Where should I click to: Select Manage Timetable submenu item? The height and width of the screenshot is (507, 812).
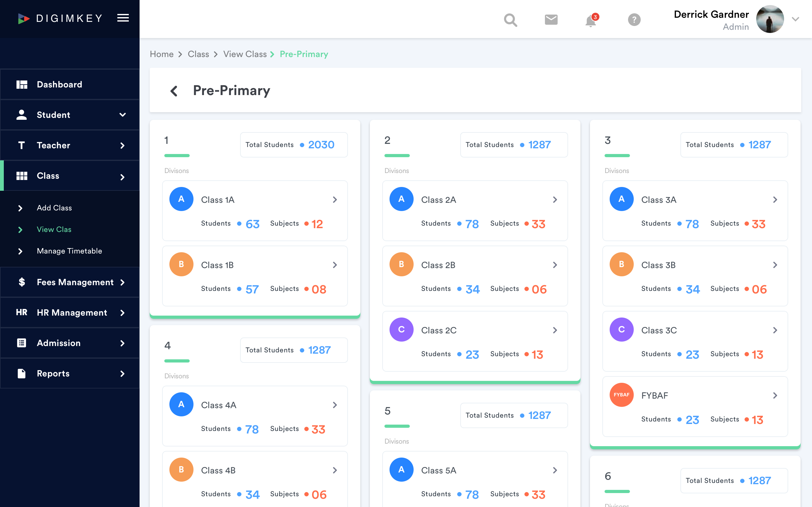coord(69,251)
